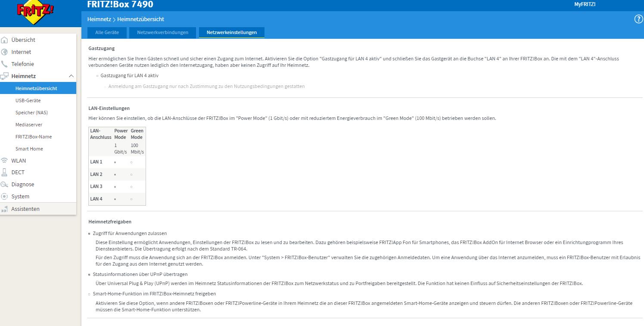
Task: Select Green Mode for LAN 3
Action: (x=131, y=187)
